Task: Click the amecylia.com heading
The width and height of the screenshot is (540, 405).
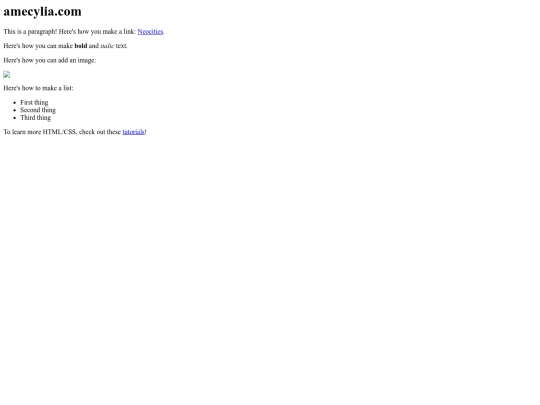Action: click(42, 11)
